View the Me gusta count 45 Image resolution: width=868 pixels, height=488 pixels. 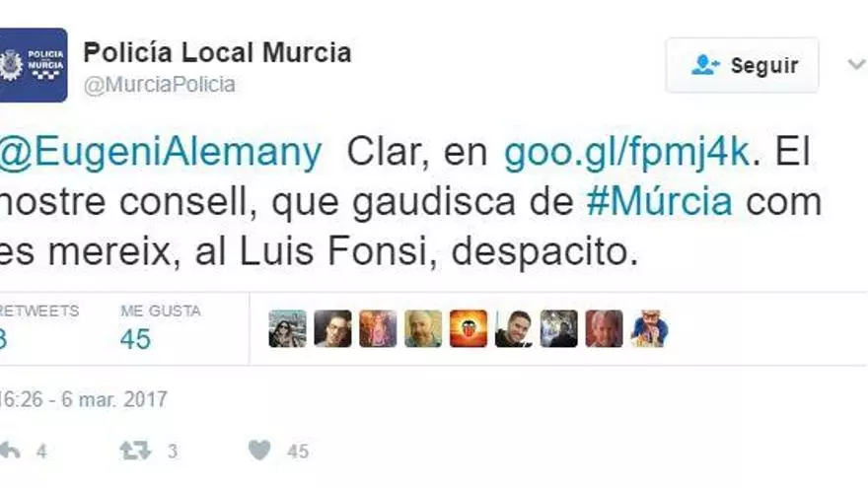(136, 338)
